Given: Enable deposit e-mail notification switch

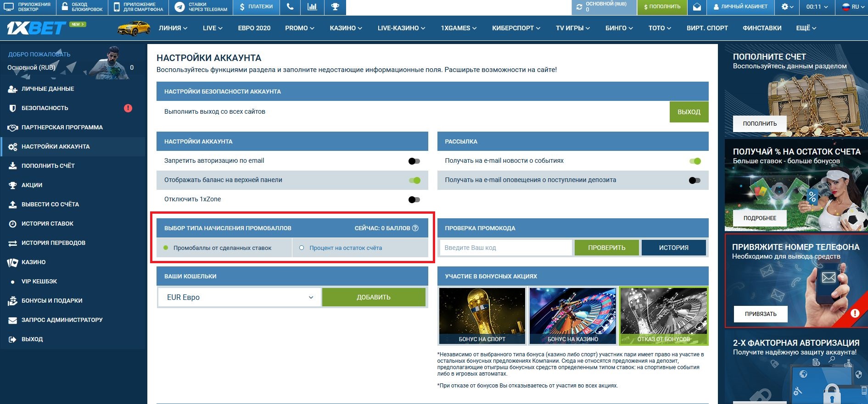Looking at the screenshot, I should click(694, 180).
